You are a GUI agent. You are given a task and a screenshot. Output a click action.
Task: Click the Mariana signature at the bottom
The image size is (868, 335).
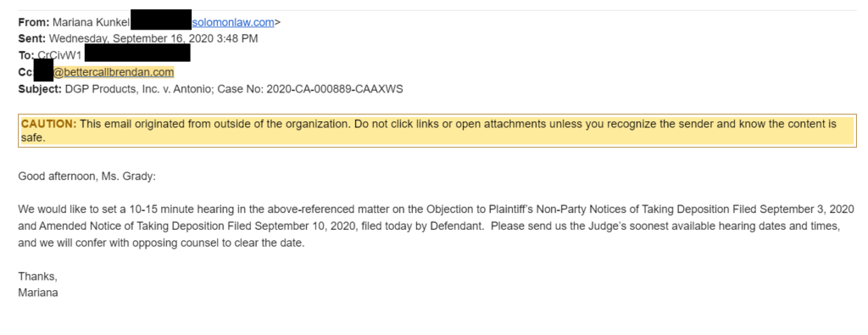coord(38,293)
